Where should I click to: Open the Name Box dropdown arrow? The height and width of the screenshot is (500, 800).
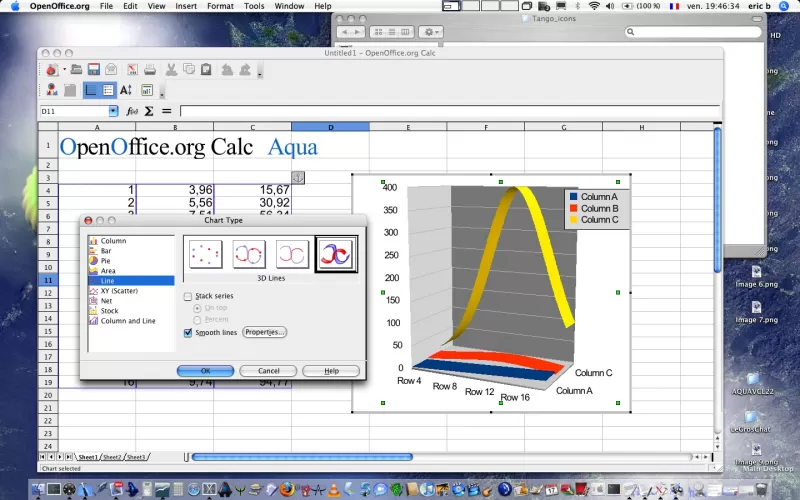click(x=113, y=111)
